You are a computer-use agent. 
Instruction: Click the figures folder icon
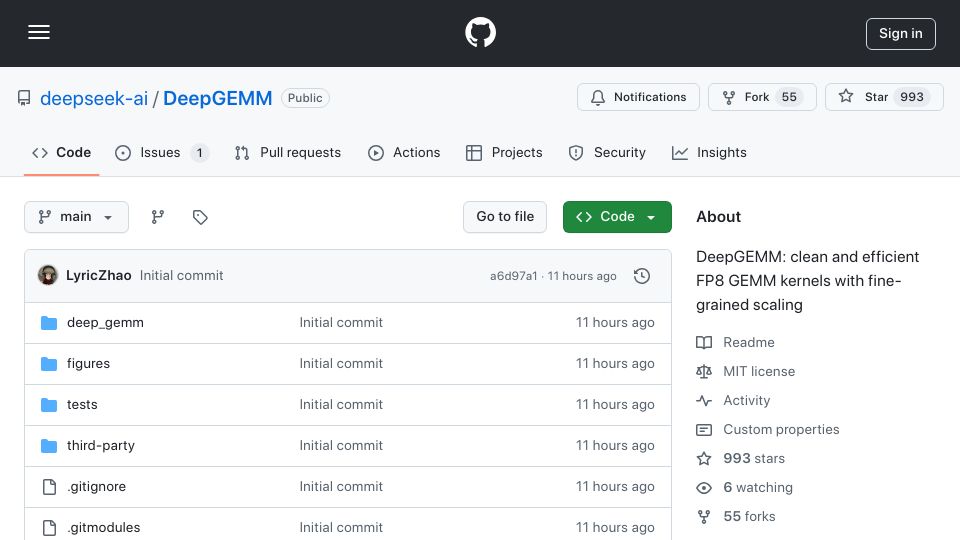(x=49, y=364)
